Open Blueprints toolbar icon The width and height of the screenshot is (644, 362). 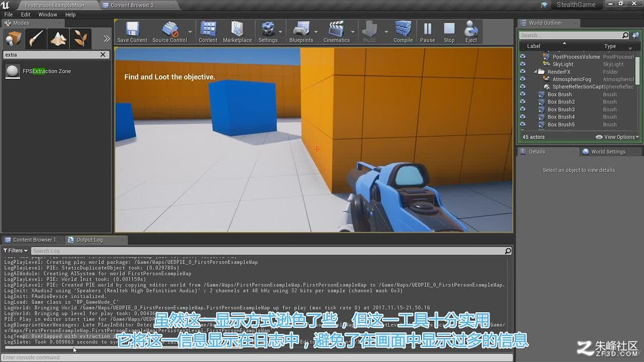(301, 32)
